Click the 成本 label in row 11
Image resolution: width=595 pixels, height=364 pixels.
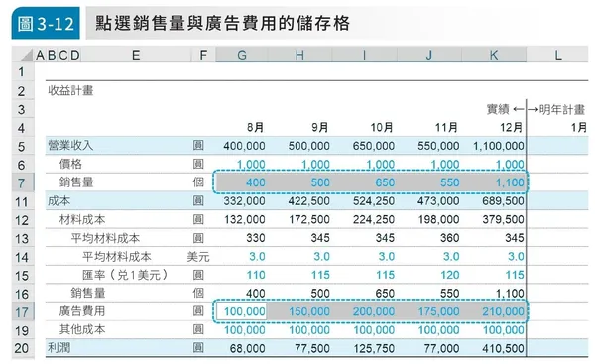(x=59, y=200)
